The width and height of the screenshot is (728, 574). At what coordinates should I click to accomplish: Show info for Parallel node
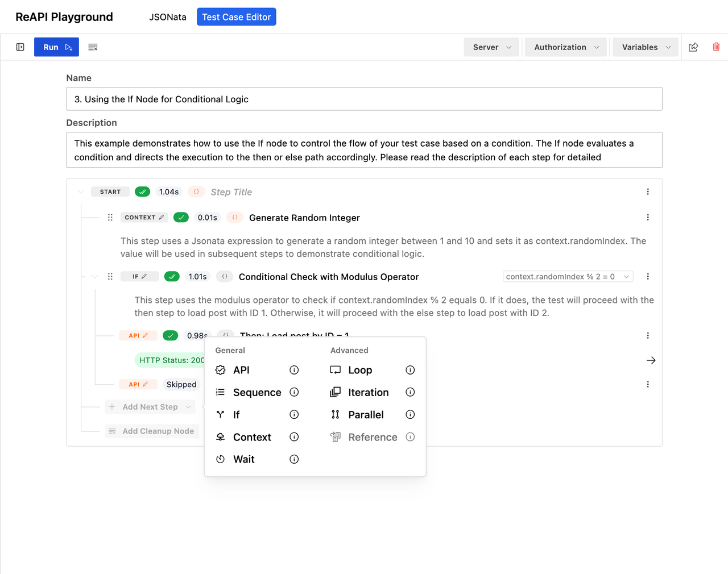tap(410, 414)
